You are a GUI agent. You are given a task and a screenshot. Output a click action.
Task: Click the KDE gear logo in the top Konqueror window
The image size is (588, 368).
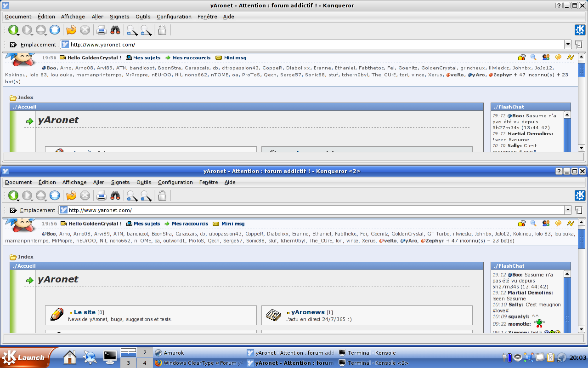tap(580, 30)
